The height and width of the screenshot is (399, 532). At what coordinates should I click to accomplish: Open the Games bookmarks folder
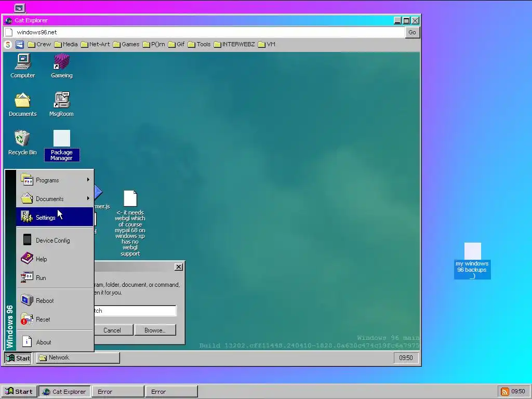[126, 45]
